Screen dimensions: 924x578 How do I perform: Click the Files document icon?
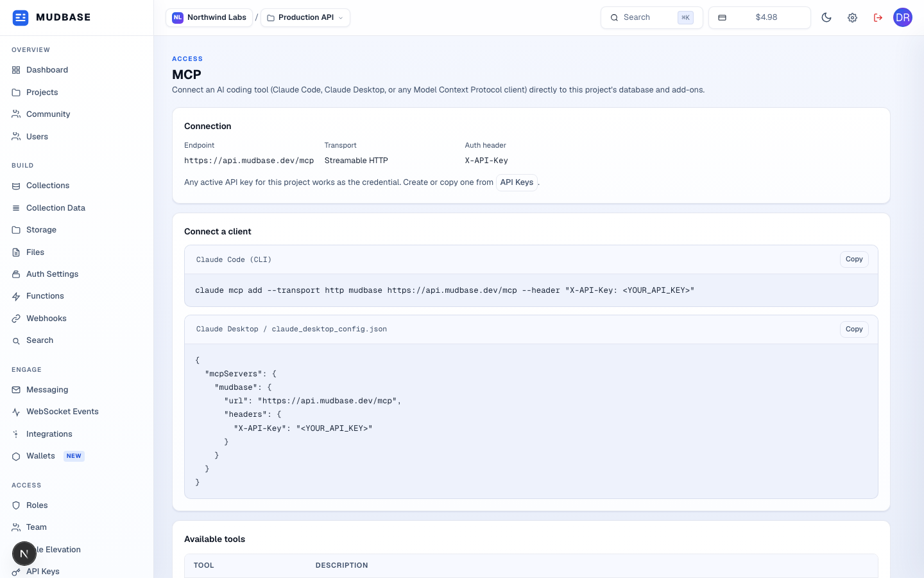(16, 252)
